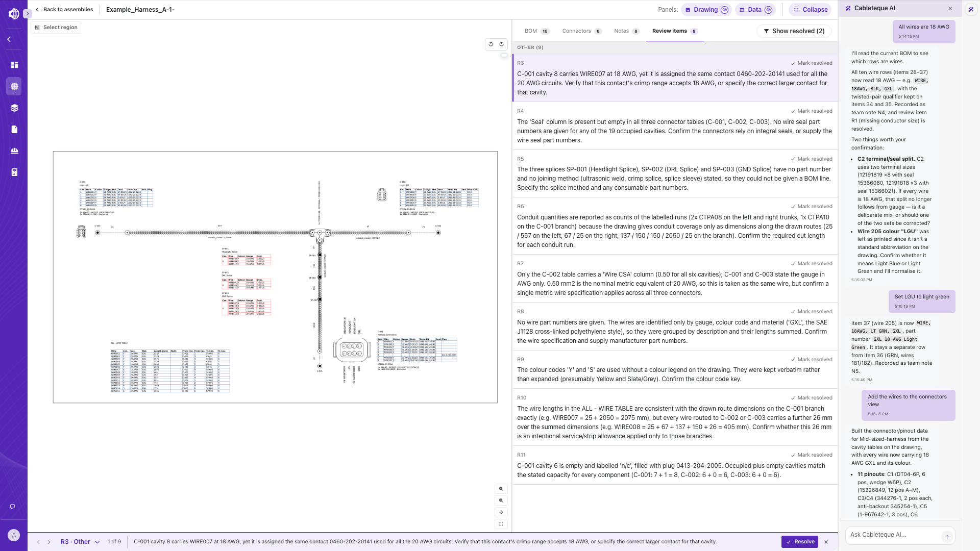Click the AI sparkle icon at top right

point(971,9)
